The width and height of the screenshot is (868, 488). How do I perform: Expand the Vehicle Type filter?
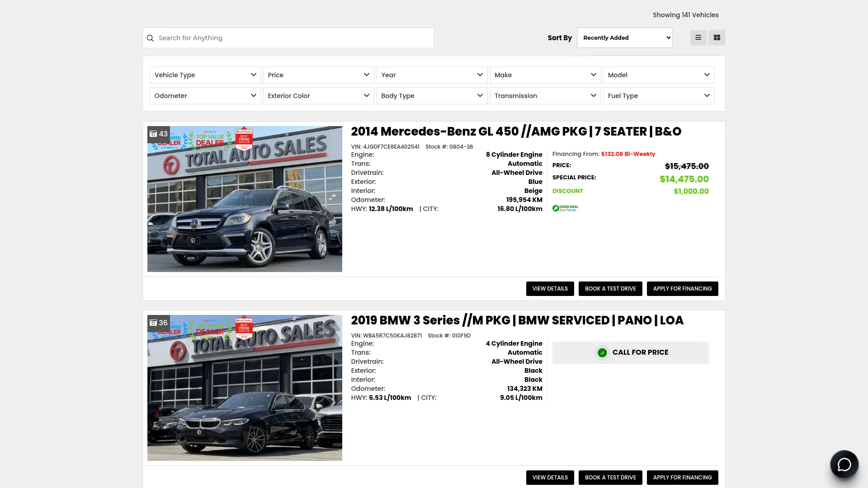(205, 75)
